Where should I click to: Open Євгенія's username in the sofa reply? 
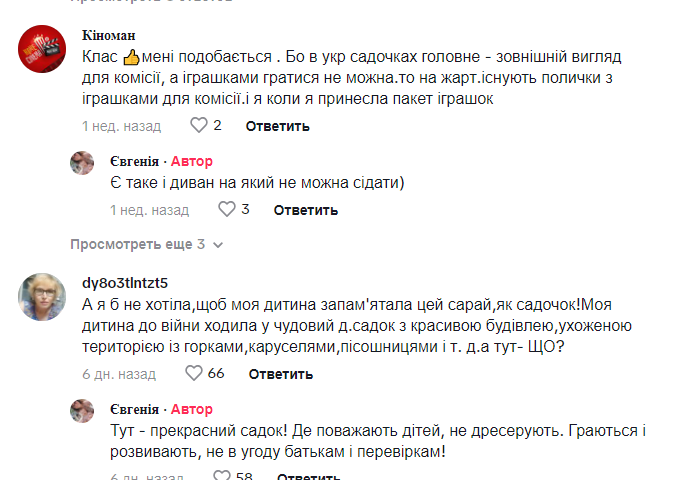point(134,161)
